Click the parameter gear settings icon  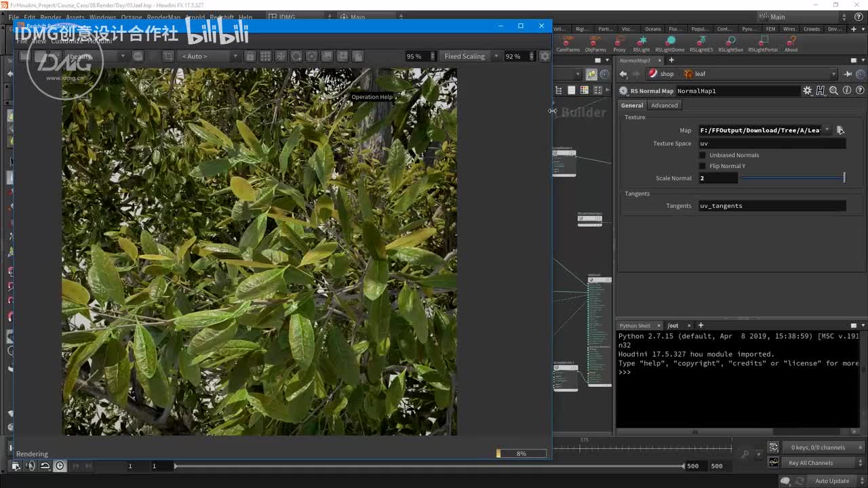(807, 91)
